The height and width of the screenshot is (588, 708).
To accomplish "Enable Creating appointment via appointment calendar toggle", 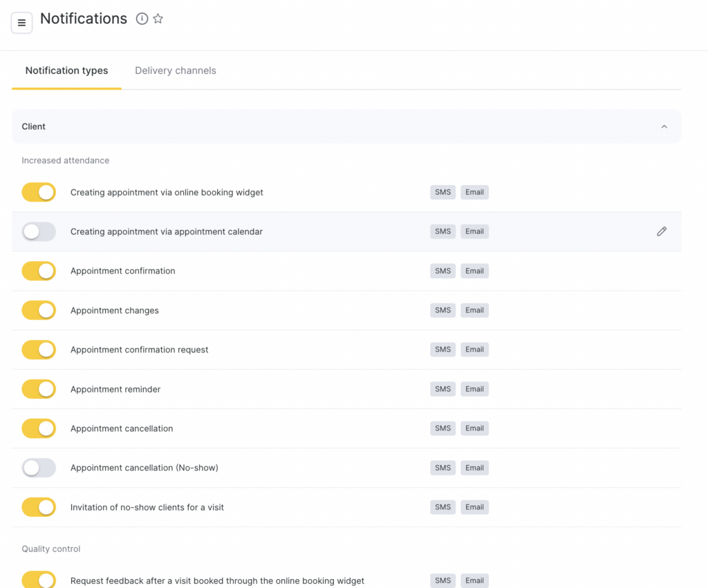I will coord(39,231).
